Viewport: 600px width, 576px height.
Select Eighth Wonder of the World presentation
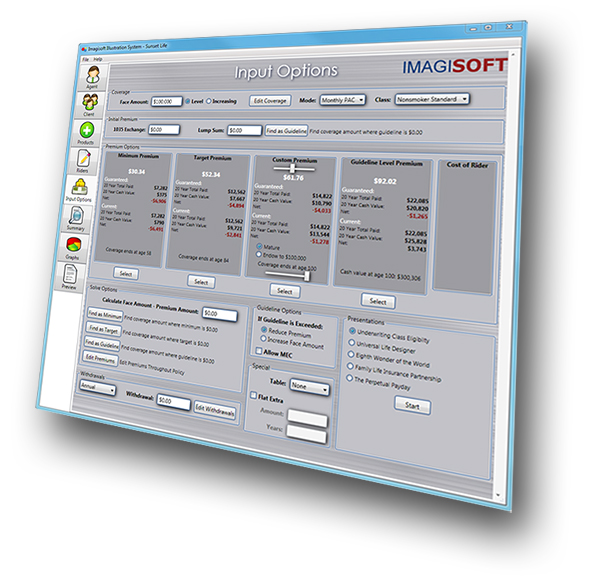tap(351, 354)
